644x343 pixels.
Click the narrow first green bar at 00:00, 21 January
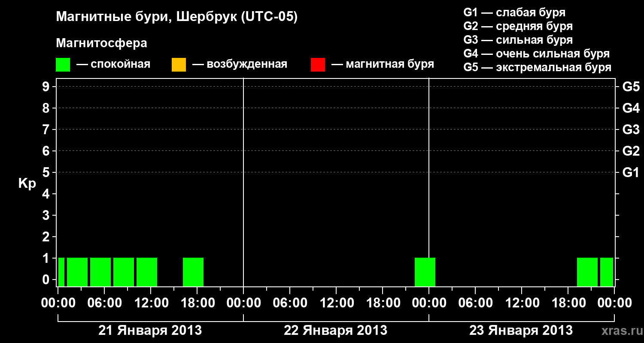pos(61,272)
